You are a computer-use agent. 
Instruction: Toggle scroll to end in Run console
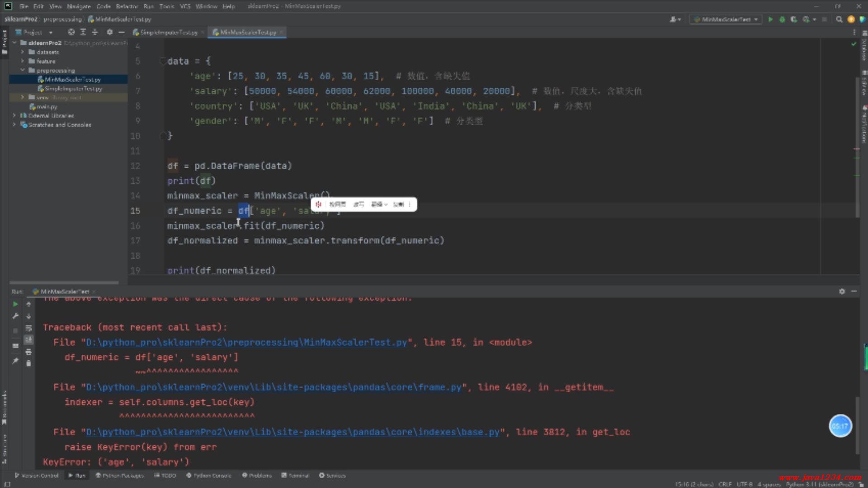pyautogui.click(x=28, y=340)
